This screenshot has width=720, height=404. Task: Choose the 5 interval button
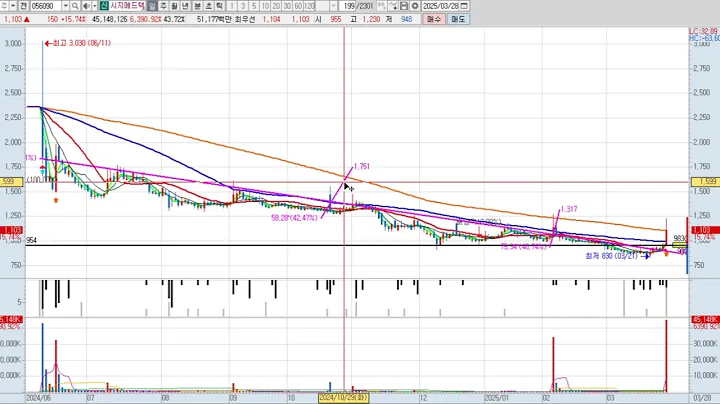(x=254, y=6)
